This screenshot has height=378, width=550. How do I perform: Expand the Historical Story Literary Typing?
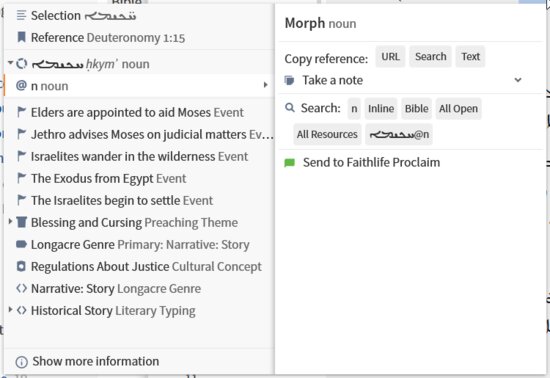(11, 309)
